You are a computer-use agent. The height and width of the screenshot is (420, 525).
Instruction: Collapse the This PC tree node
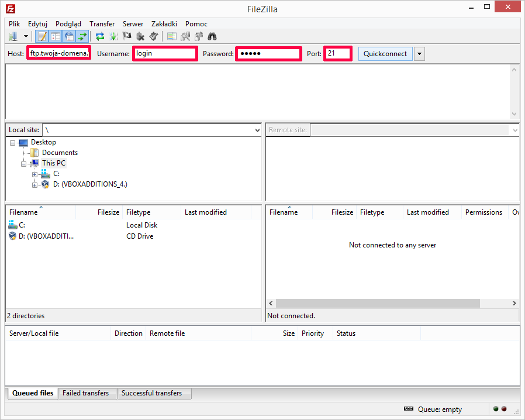click(x=23, y=164)
